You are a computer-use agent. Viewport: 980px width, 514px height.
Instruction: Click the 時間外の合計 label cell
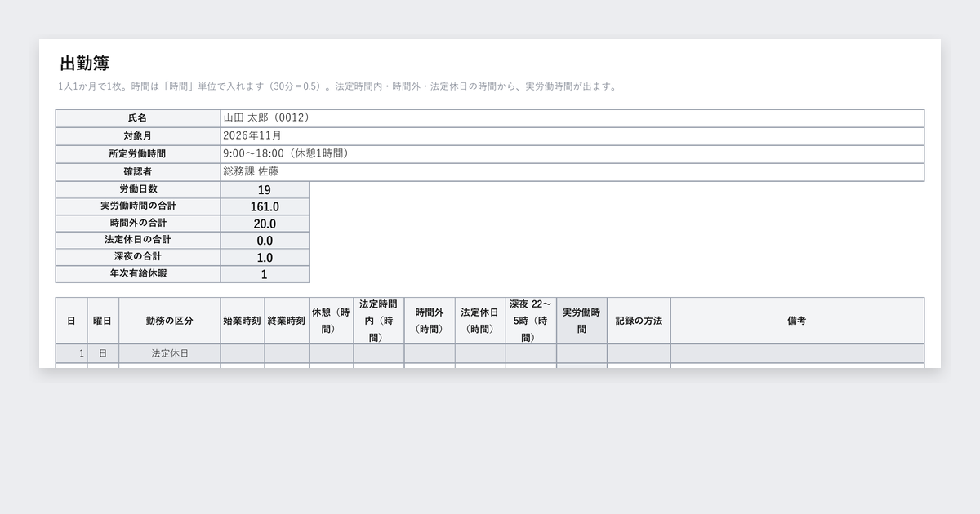pyautogui.click(x=138, y=224)
